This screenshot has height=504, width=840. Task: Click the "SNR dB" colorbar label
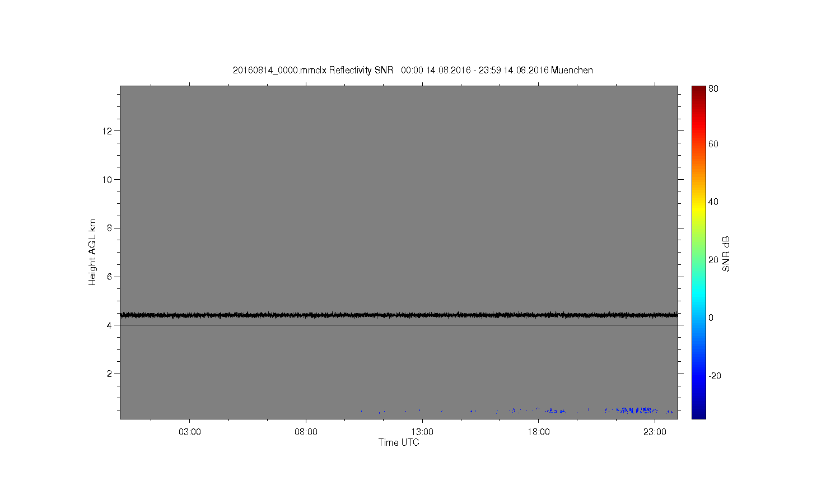click(726, 254)
